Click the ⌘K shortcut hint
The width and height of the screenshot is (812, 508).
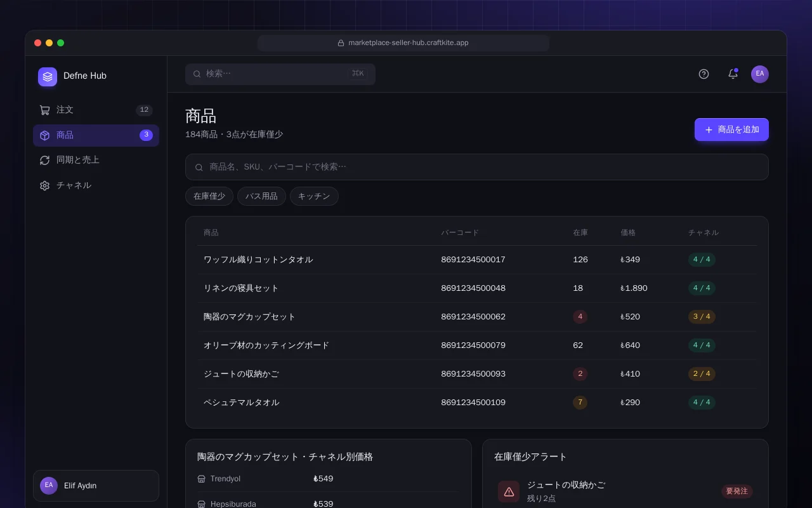358,74
